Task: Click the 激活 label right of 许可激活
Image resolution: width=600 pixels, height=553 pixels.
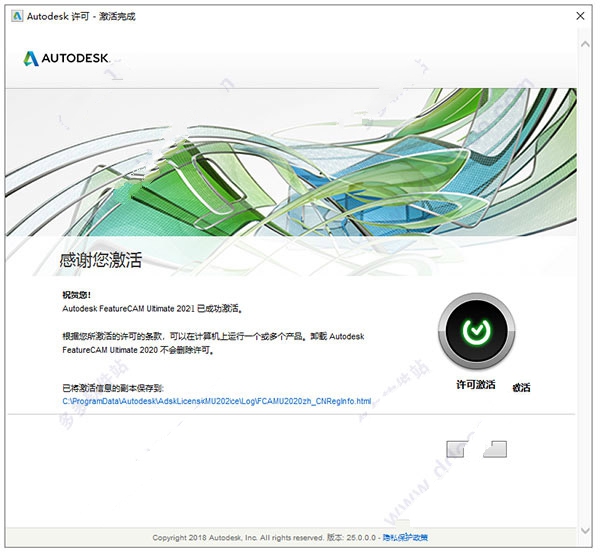Action: (x=521, y=388)
